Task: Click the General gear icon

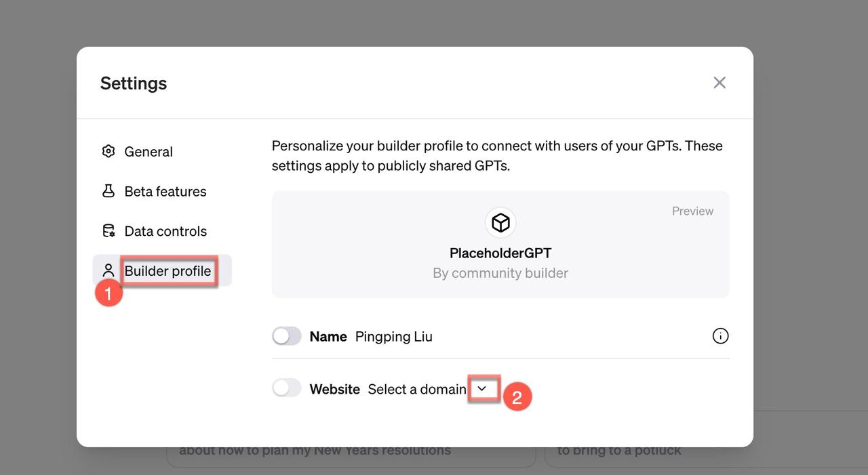Action: (108, 151)
